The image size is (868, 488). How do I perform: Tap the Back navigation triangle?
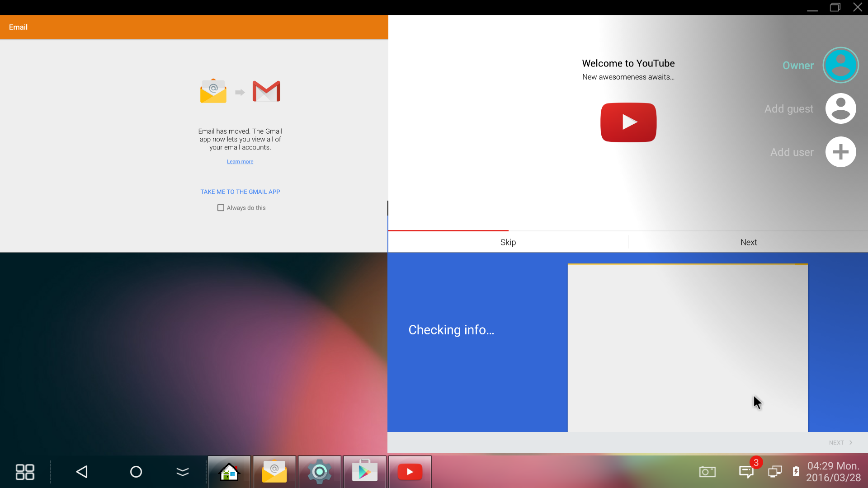pos(82,472)
